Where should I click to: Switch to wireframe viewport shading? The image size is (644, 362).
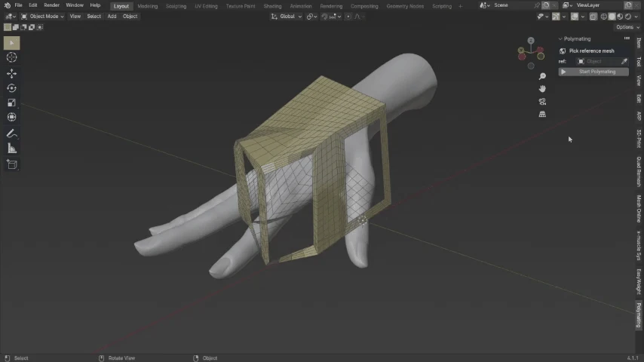coord(604,17)
